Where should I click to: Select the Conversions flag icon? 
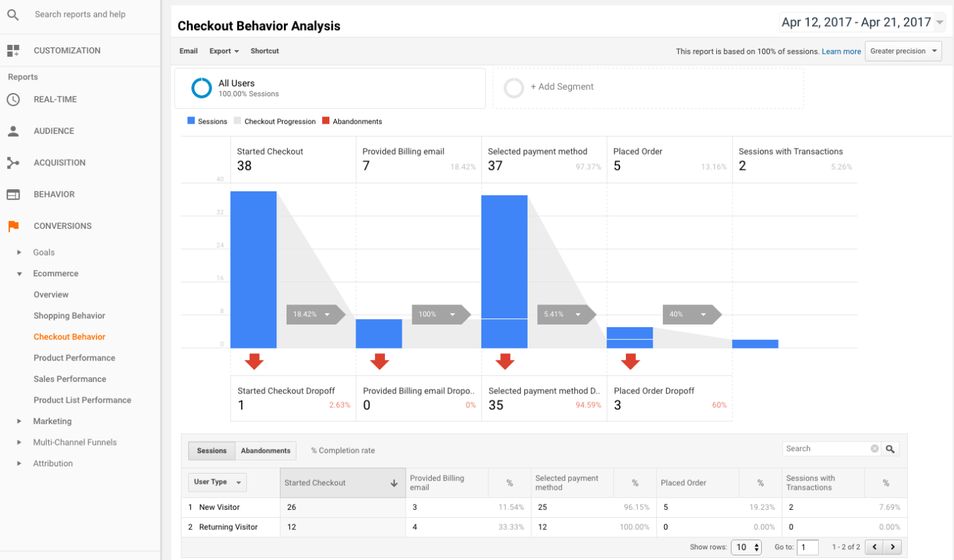(x=14, y=225)
